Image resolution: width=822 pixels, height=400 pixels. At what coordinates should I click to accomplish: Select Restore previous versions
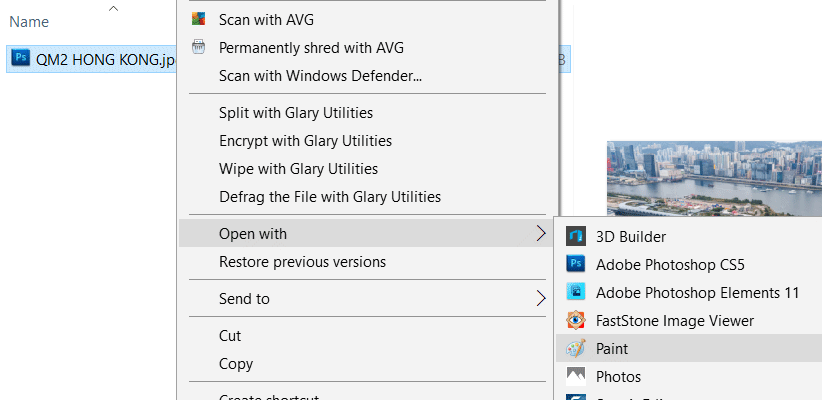(302, 262)
